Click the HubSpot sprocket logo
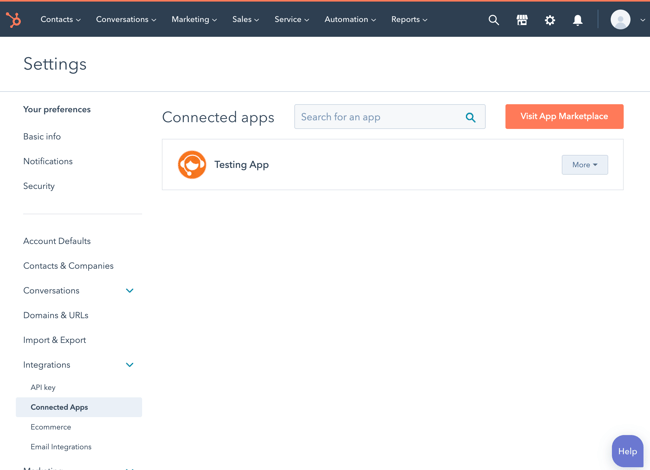The height and width of the screenshot is (470, 650). pyautogui.click(x=14, y=20)
